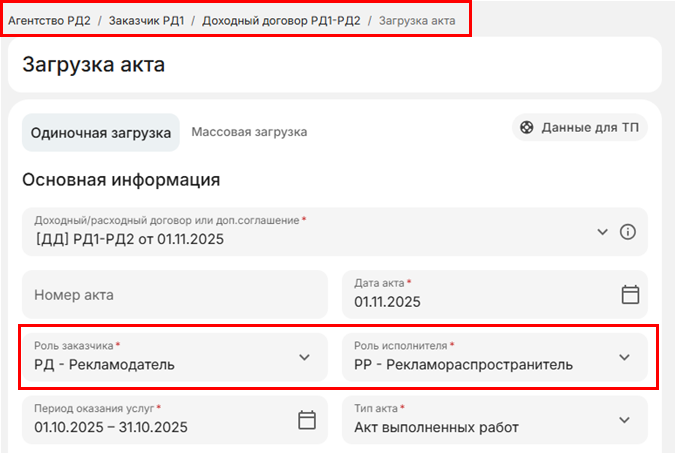Click the 01.11.2025 date value in Дата акта
The height and width of the screenshot is (453, 675).
[388, 302]
